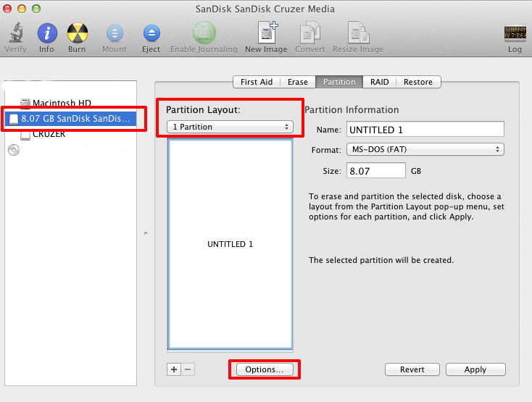Click the Convert toolbar icon
This screenshot has height=402, width=532.
[x=310, y=33]
